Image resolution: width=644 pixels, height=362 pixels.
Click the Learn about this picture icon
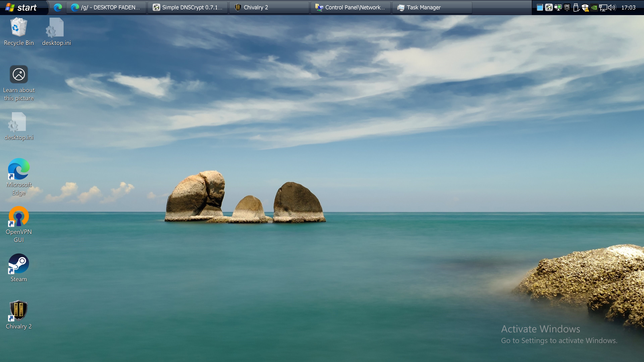(x=19, y=83)
